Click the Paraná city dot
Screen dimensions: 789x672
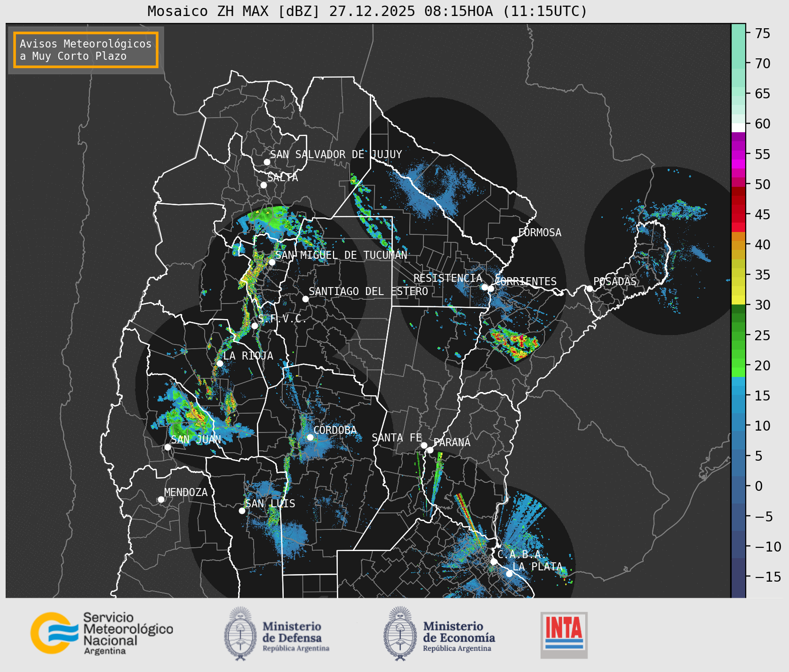(430, 450)
